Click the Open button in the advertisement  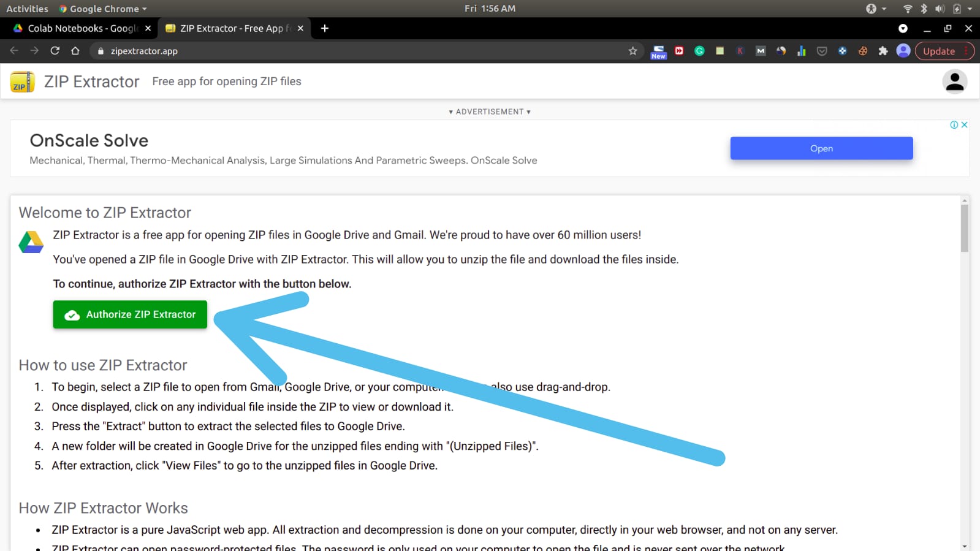[821, 148]
